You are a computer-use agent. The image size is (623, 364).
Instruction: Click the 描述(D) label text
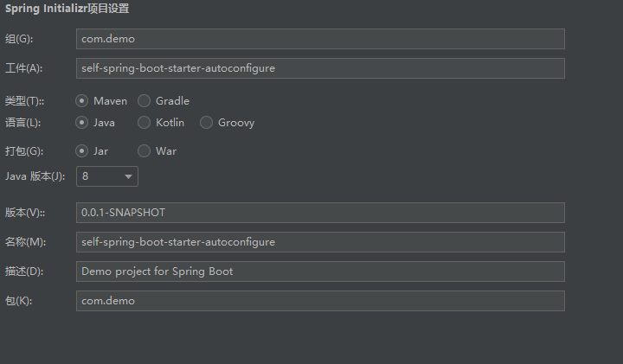[24, 271]
